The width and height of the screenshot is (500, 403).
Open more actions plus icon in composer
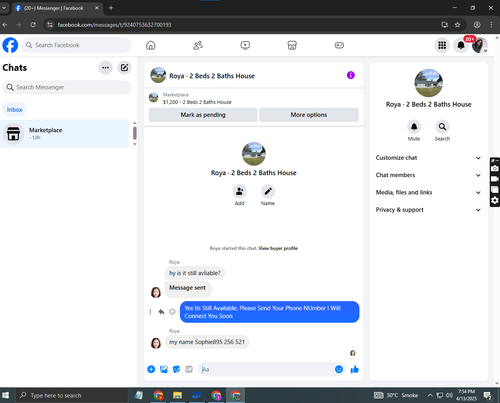[x=151, y=369]
